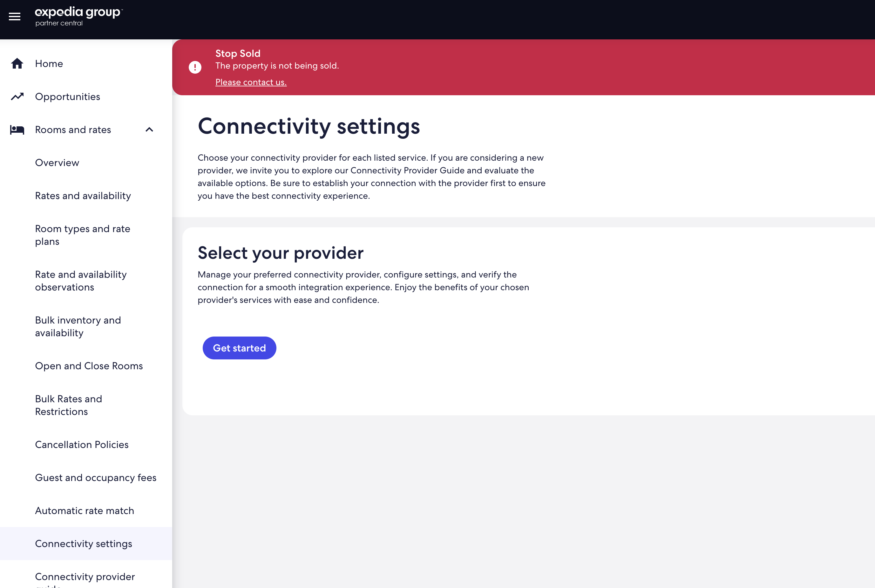
Task: Select Automatic rate match in sidebar
Action: click(x=85, y=511)
